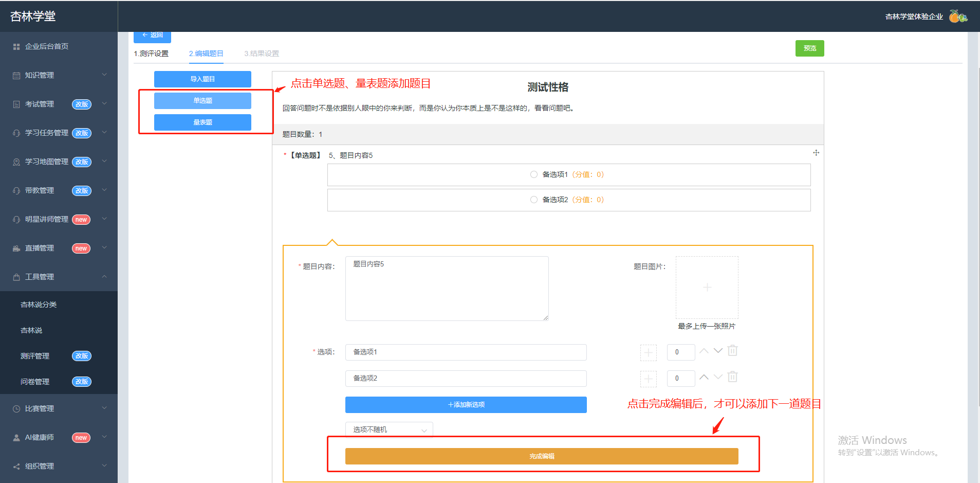This screenshot has width=980, height=483.
Task: Open the 选项不随机 dropdown
Action: pyautogui.click(x=389, y=430)
